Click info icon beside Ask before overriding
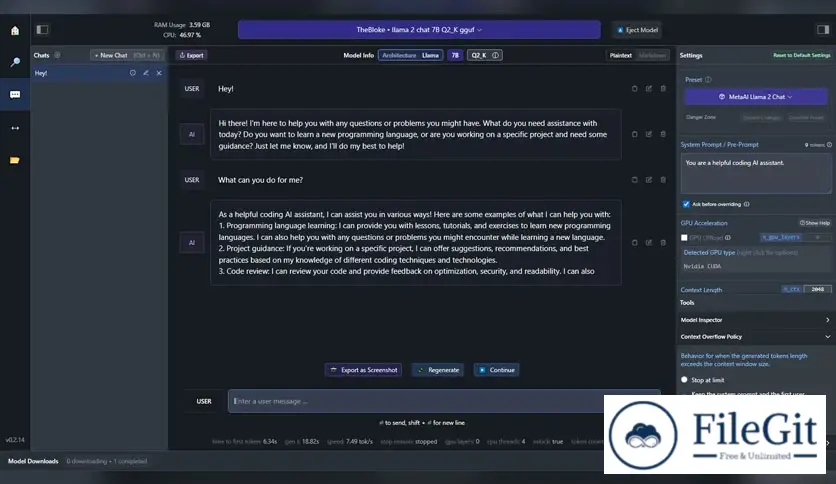The height and width of the screenshot is (484, 836). [x=746, y=204]
